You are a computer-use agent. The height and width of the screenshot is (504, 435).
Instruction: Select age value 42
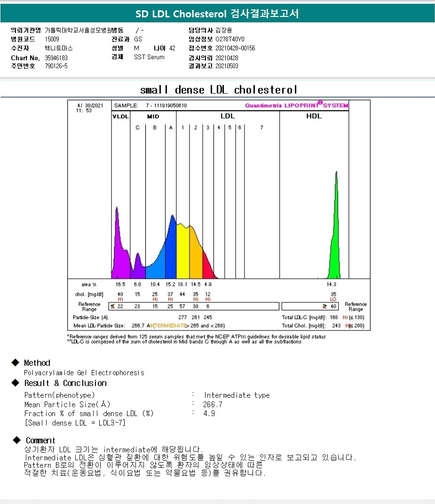(x=172, y=48)
